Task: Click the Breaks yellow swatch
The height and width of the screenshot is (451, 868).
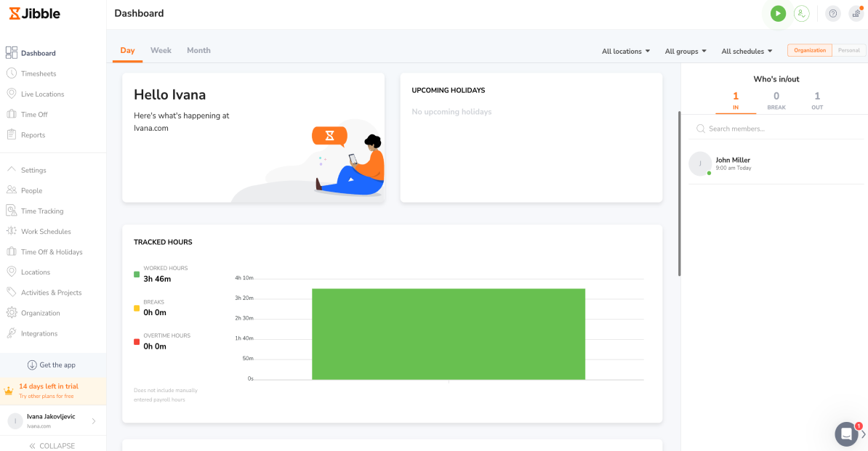Action: [137, 308]
